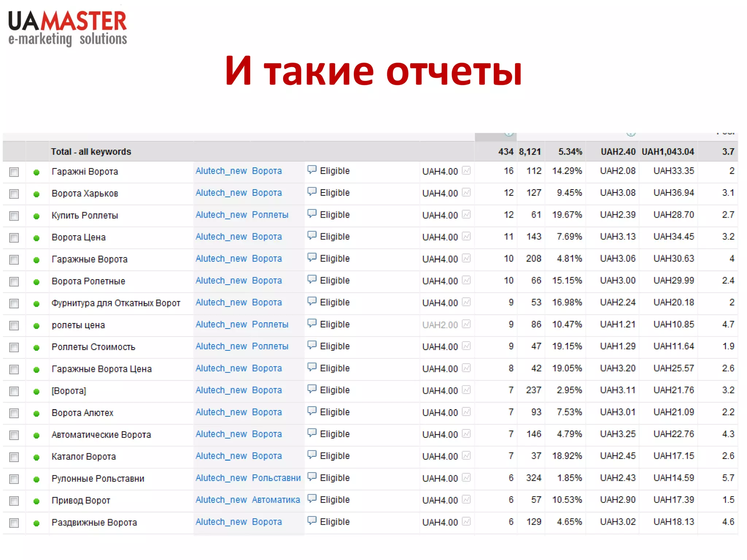Check the Гаражные Ворота row checkbox
The height and width of the screenshot is (560, 747).
pyautogui.click(x=14, y=260)
